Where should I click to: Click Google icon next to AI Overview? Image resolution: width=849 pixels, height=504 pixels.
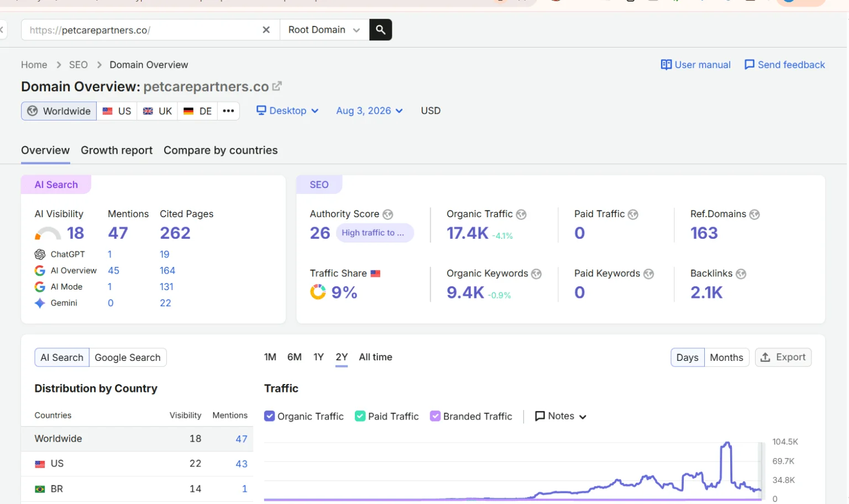40,270
